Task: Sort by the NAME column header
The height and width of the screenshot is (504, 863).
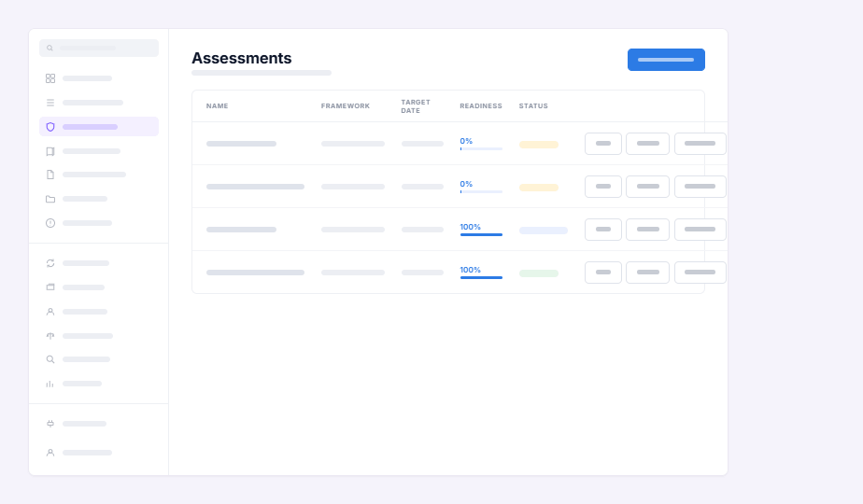Action: [x=217, y=105]
